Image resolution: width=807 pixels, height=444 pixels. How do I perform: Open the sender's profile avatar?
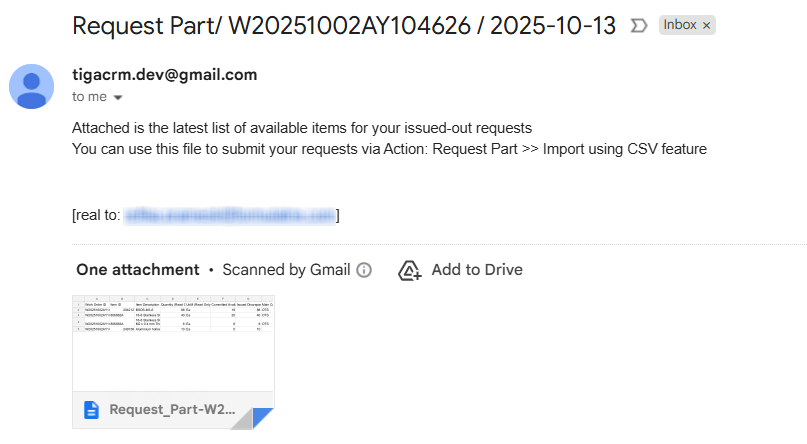coord(32,85)
